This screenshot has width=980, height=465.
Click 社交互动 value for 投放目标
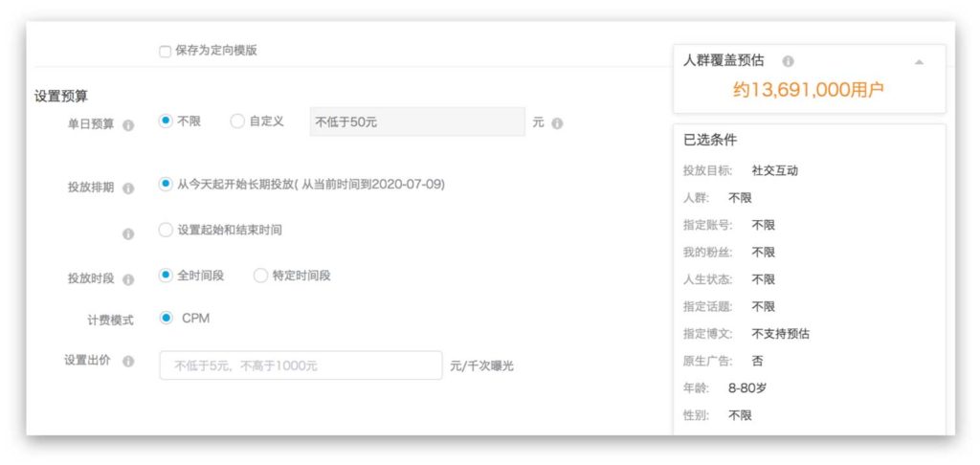[774, 170]
